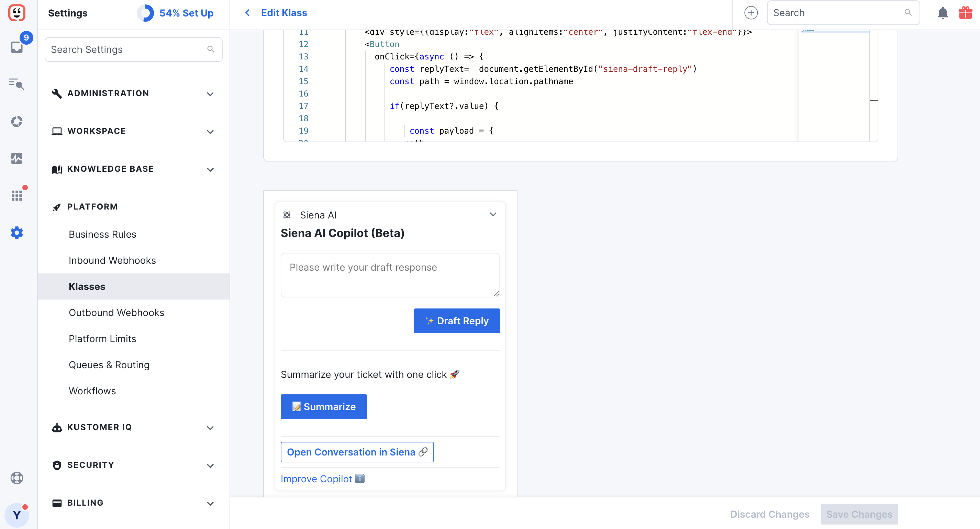Open the activity monitor sidebar icon

click(17, 158)
